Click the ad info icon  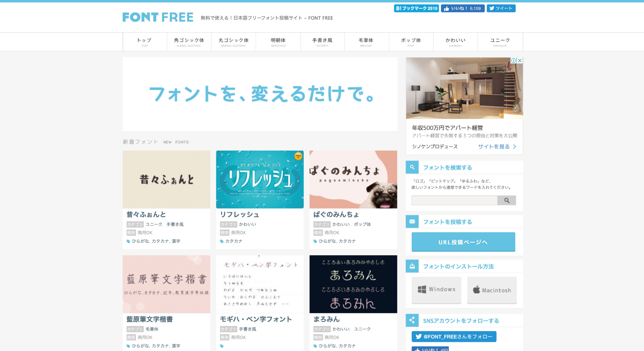(514, 60)
